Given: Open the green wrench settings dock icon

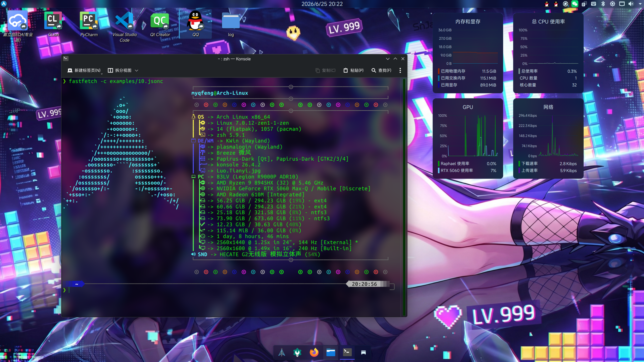Looking at the screenshot, I should point(297,352).
